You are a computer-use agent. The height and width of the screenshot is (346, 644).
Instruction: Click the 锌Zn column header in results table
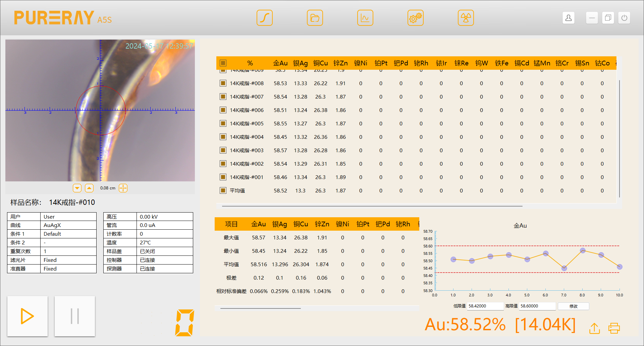341,63
